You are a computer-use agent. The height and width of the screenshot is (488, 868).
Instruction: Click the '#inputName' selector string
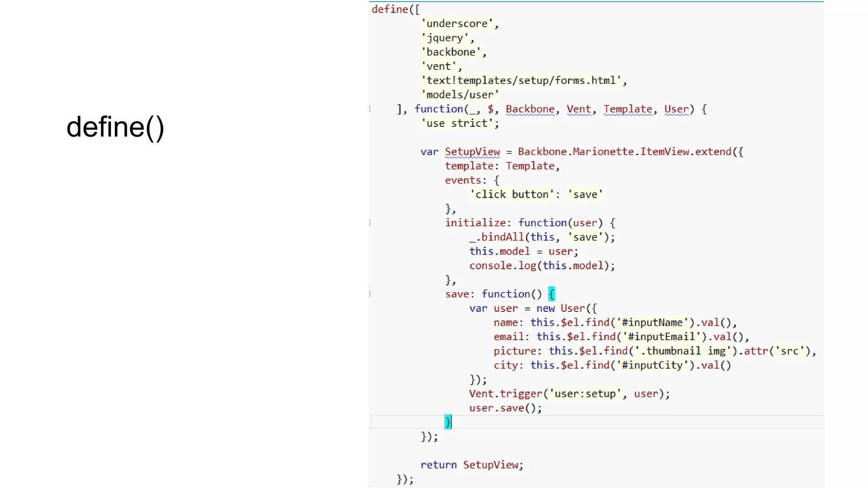652,323
